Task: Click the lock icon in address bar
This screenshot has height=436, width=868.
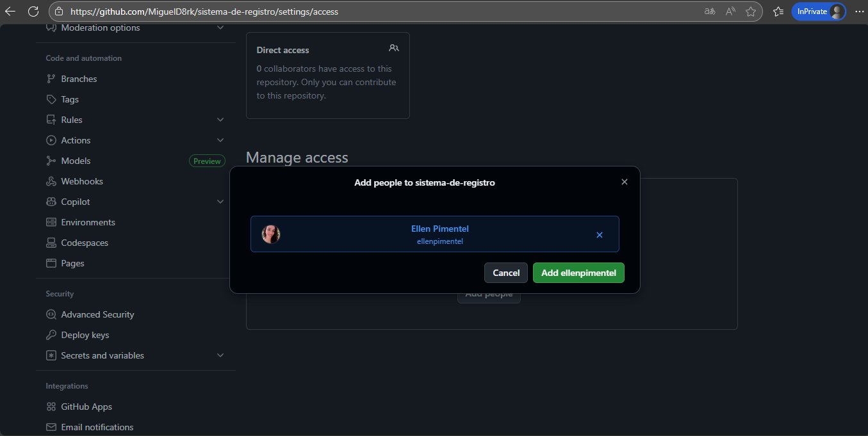Action: click(59, 12)
